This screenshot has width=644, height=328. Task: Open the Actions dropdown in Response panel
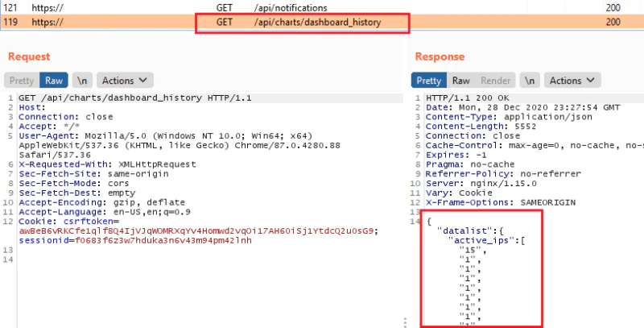coord(572,81)
